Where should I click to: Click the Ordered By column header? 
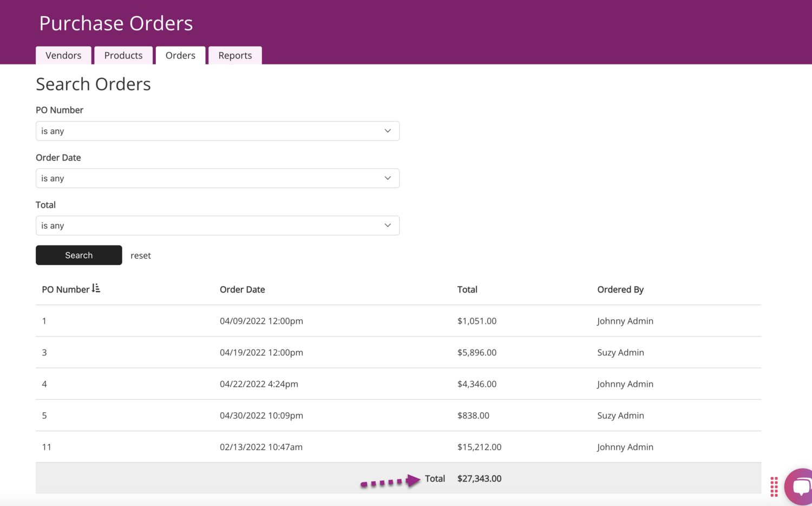point(620,289)
